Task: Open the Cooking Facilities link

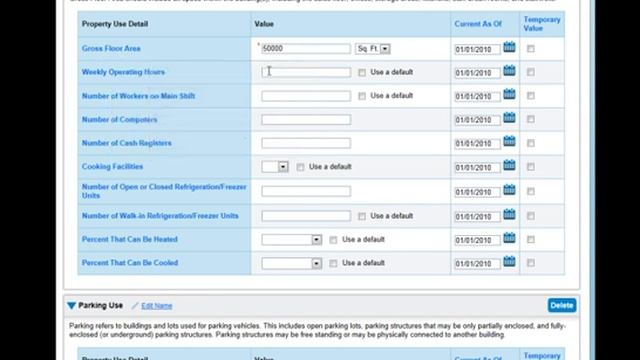Action: pyautogui.click(x=112, y=167)
